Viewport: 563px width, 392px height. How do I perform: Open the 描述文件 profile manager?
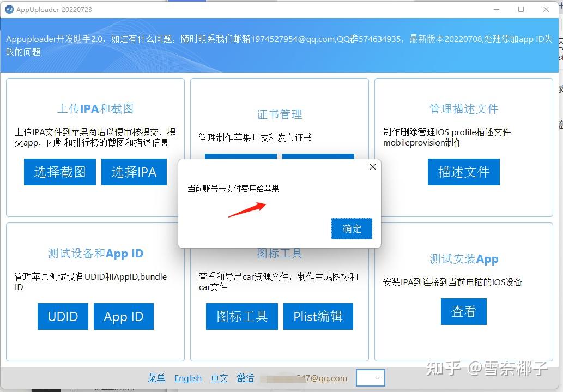(x=463, y=172)
